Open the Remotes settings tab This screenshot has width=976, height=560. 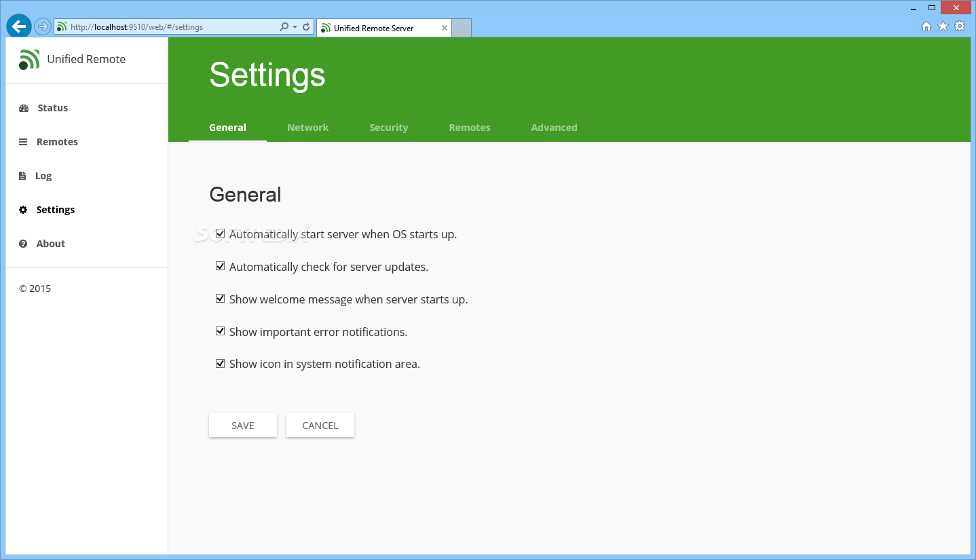470,128
